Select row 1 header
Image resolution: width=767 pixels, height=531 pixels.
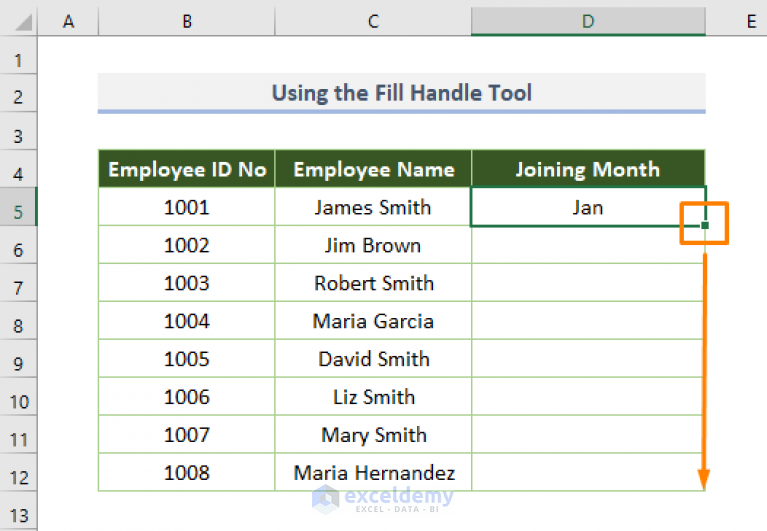18,55
